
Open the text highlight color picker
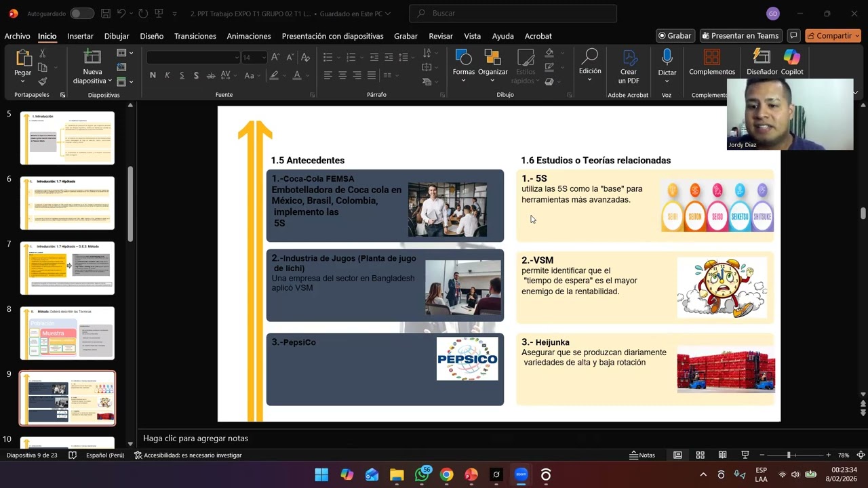tap(274, 75)
